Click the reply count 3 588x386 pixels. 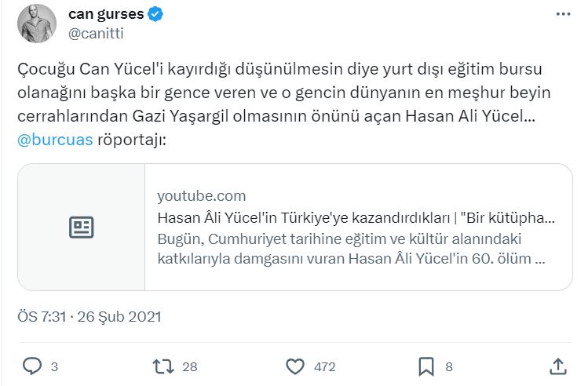tap(54, 366)
